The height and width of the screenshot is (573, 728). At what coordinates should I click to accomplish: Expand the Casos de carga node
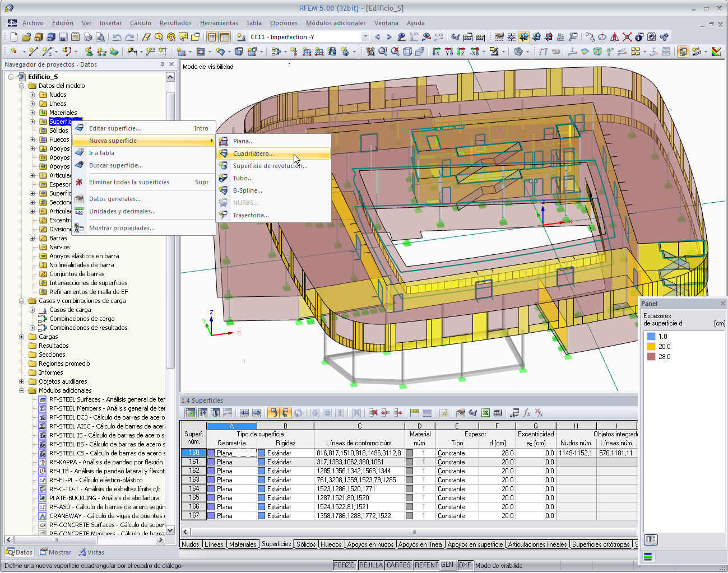tap(32, 310)
